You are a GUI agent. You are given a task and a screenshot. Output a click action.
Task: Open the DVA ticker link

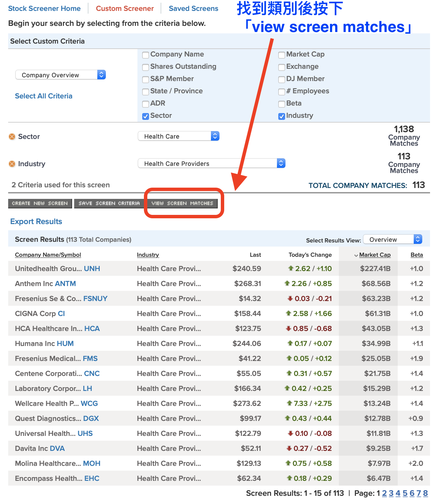click(x=57, y=448)
